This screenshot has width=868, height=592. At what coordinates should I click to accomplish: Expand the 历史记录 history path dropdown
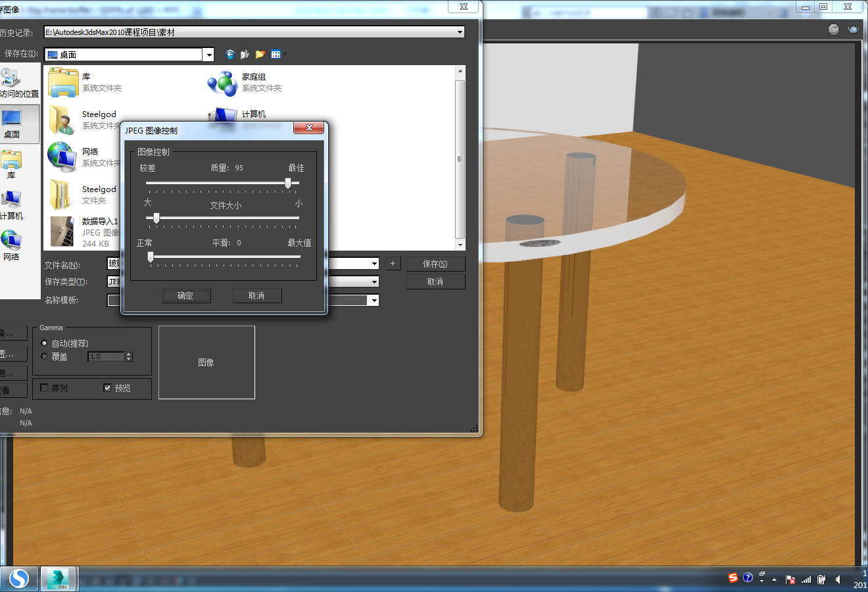[460, 32]
